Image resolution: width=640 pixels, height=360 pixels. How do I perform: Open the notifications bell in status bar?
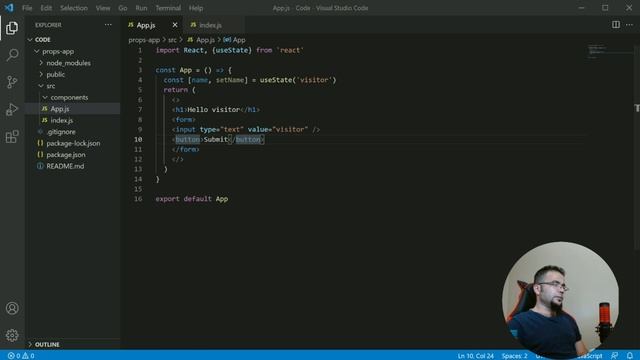630,356
